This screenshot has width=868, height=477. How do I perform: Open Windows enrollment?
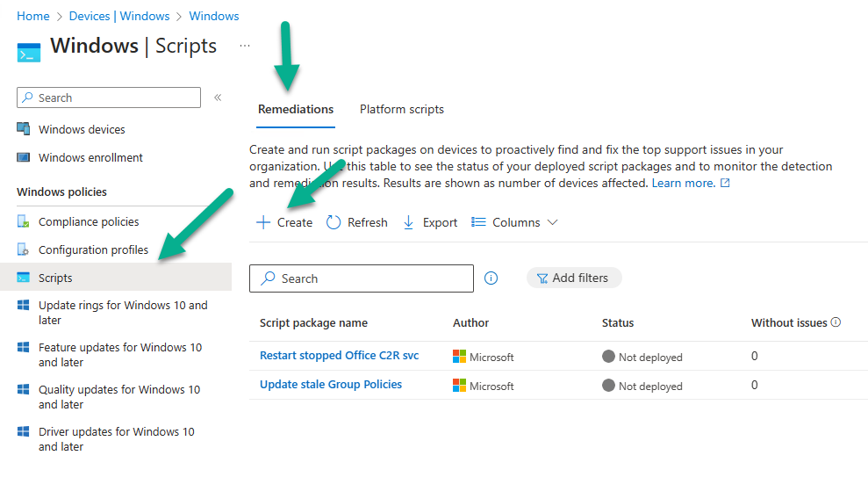(90, 157)
